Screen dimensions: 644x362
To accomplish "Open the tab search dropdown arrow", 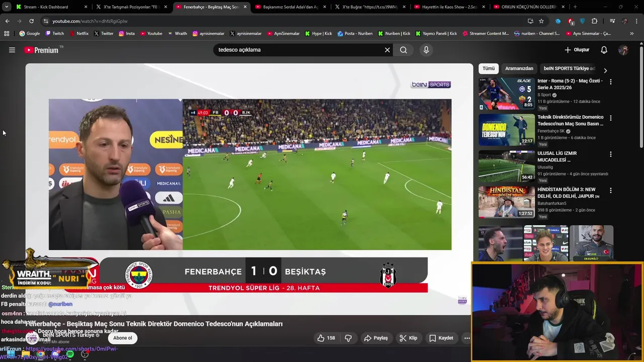I will [x=6, y=7].
